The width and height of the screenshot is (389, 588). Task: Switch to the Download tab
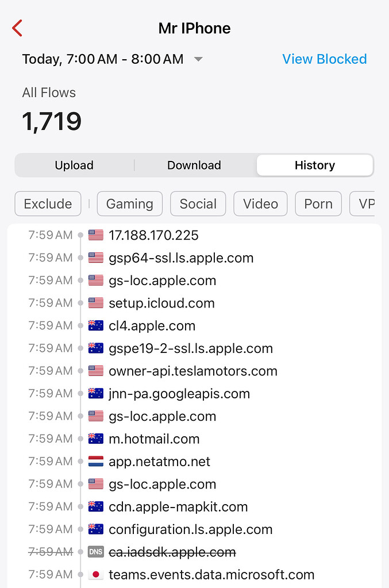(x=194, y=166)
